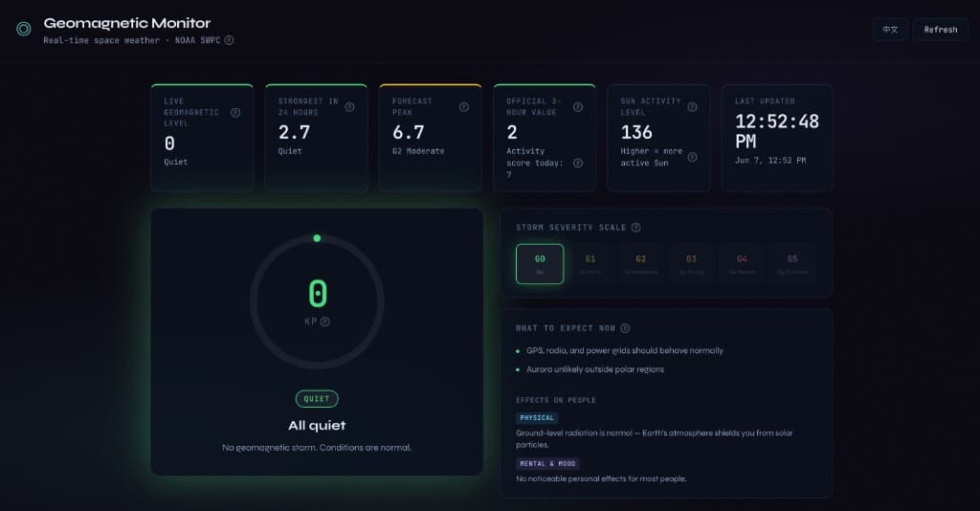The height and width of the screenshot is (511, 980).
Task: Click the 136 sun activity value
Action: point(636,132)
